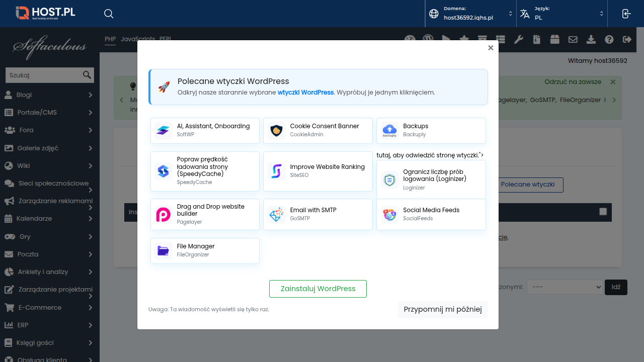Dismiss the green notice with its X
Viewport: 644px width, 362px height.
[613, 82]
